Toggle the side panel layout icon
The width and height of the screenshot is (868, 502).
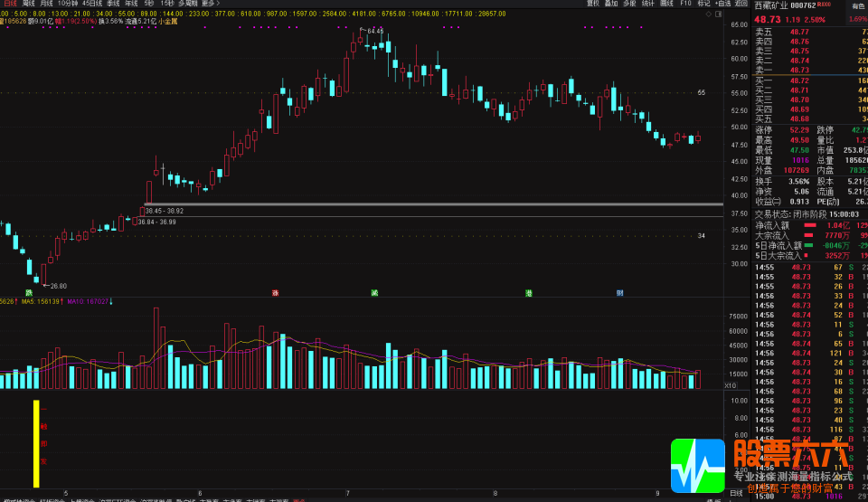pyautogui.click(x=719, y=14)
